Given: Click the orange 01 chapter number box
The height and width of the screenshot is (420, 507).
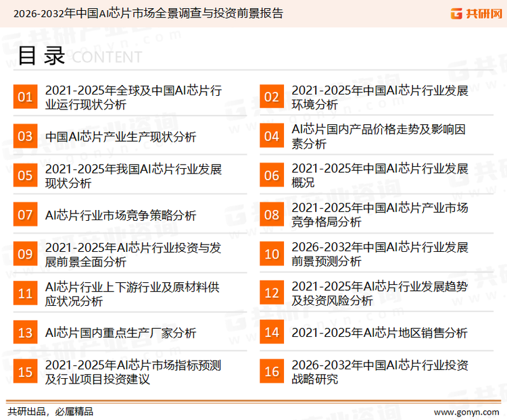Looking at the screenshot, I should 25,97.
